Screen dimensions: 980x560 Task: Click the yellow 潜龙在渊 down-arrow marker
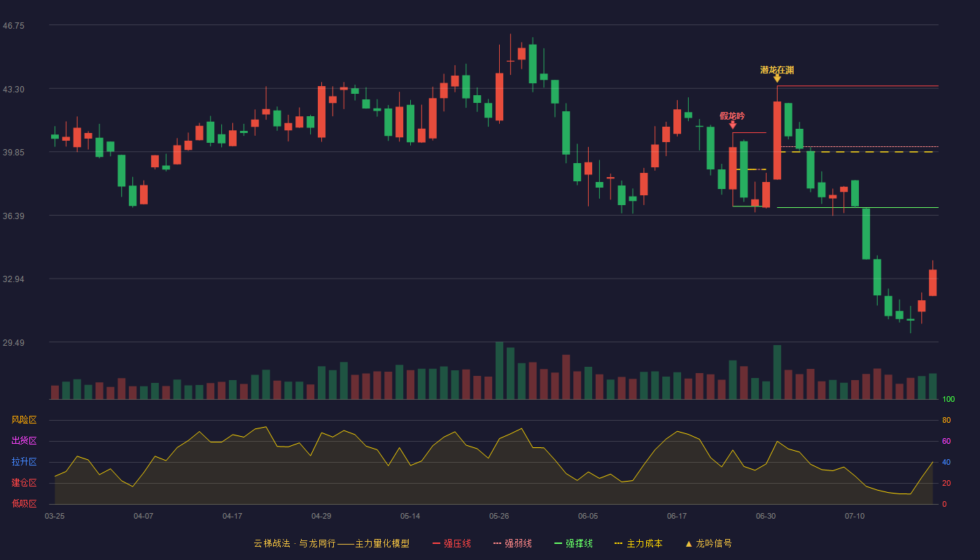pyautogui.click(x=777, y=78)
